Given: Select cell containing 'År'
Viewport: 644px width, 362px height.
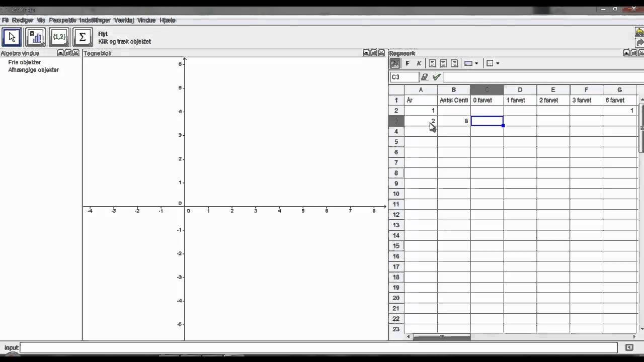Looking at the screenshot, I should pyautogui.click(x=421, y=100).
